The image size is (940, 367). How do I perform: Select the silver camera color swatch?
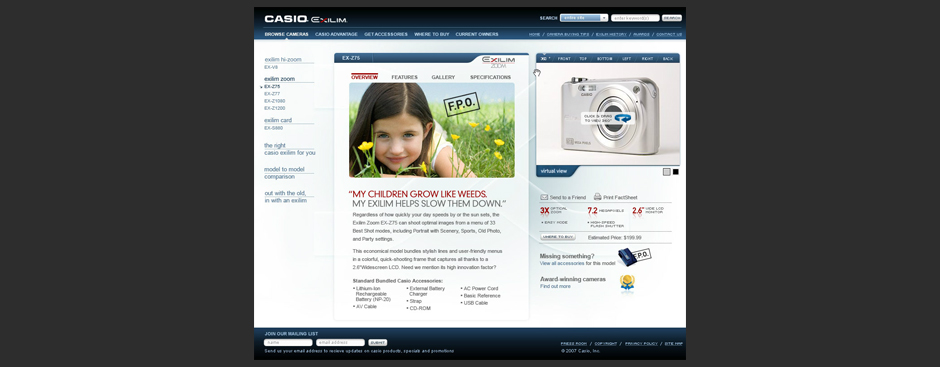pyautogui.click(x=667, y=172)
